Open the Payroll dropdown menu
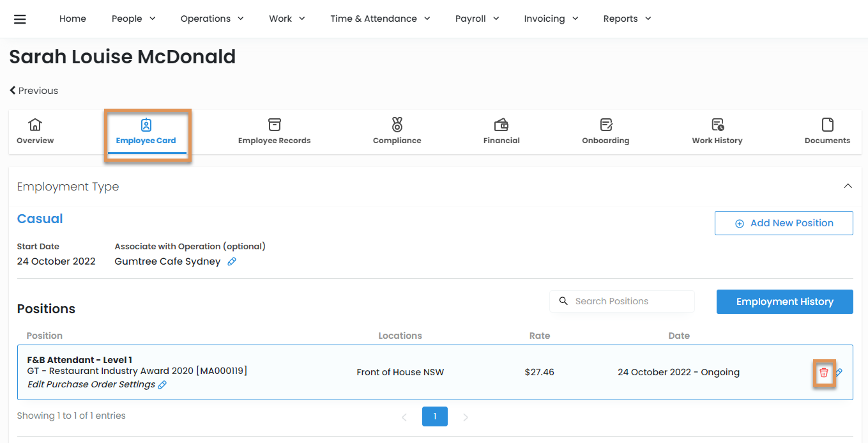Screen dimensions: 868x443 click(x=476, y=19)
